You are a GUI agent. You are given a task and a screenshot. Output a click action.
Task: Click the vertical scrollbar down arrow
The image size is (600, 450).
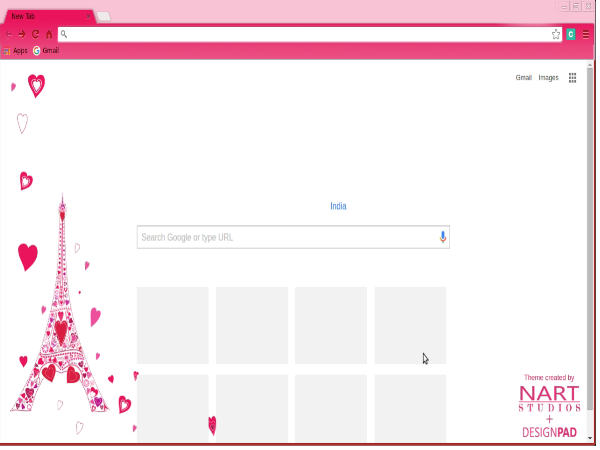[x=590, y=437]
